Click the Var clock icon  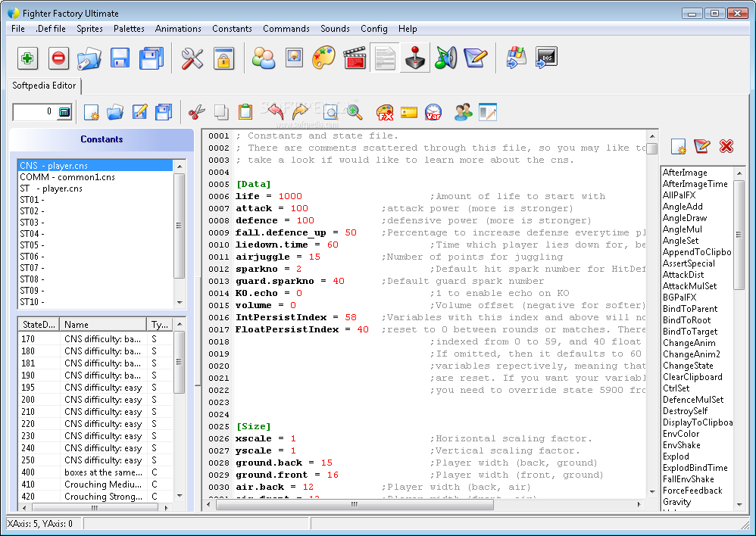pyautogui.click(x=433, y=112)
